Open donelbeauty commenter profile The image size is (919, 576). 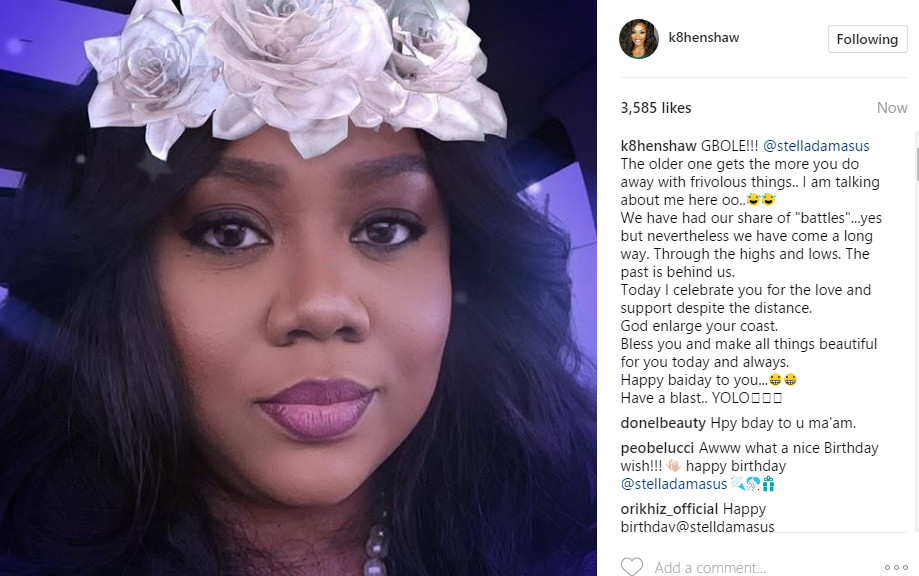coord(663,423)
